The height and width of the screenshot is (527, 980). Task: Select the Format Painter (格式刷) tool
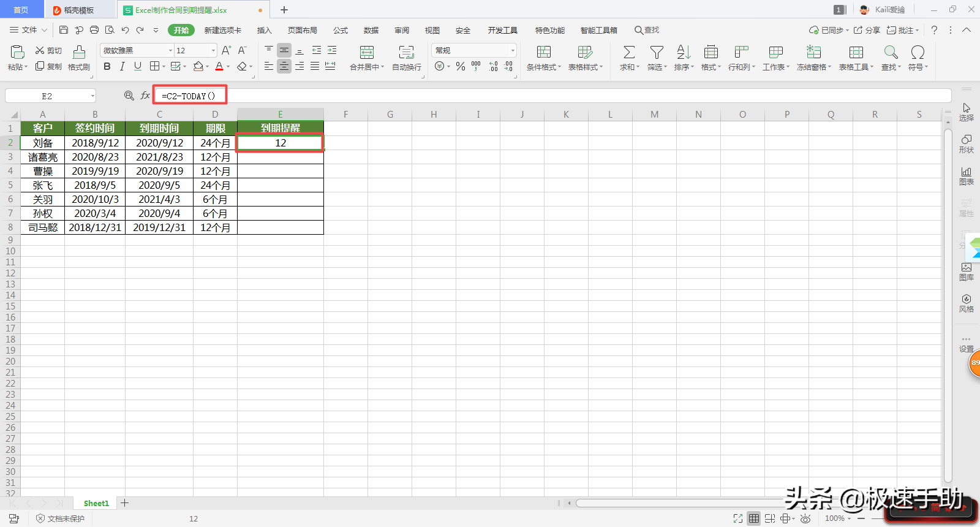[79, 58]
